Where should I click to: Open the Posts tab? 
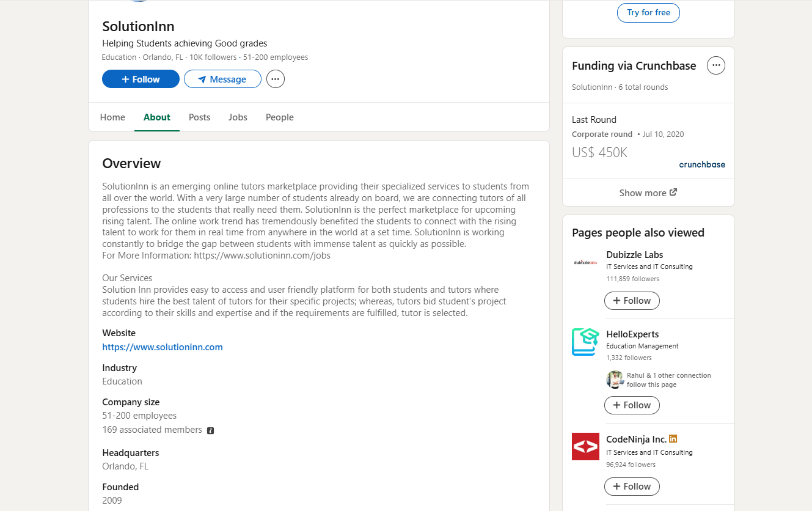[x=199, y=117]
